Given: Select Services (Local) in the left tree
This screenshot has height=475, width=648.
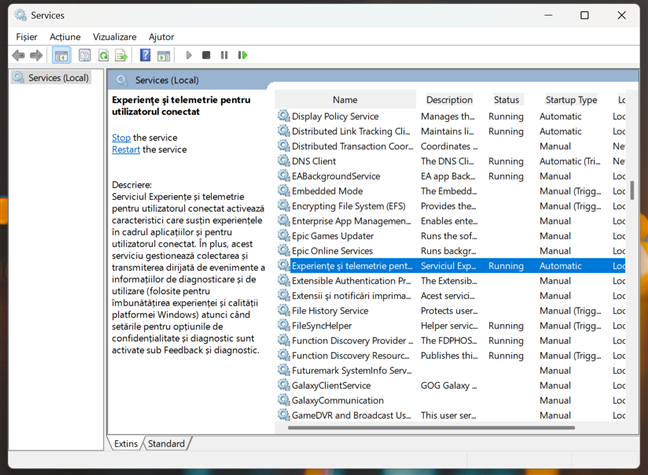Looking at the screenshot, I should tap(57, 77).
